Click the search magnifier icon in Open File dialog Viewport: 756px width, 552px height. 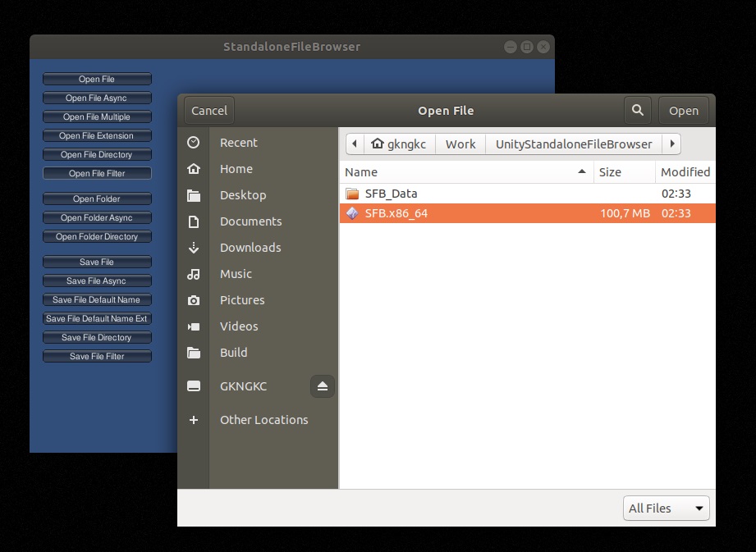[x=638, y=110]
